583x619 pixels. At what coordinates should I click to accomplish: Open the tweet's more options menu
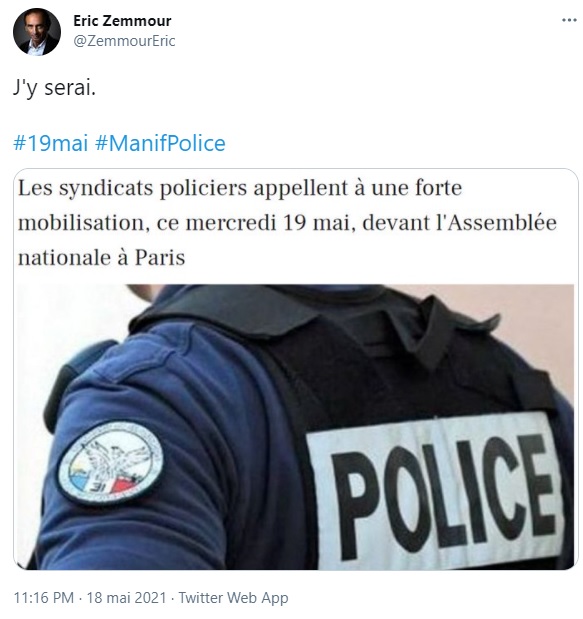(569, 20)
